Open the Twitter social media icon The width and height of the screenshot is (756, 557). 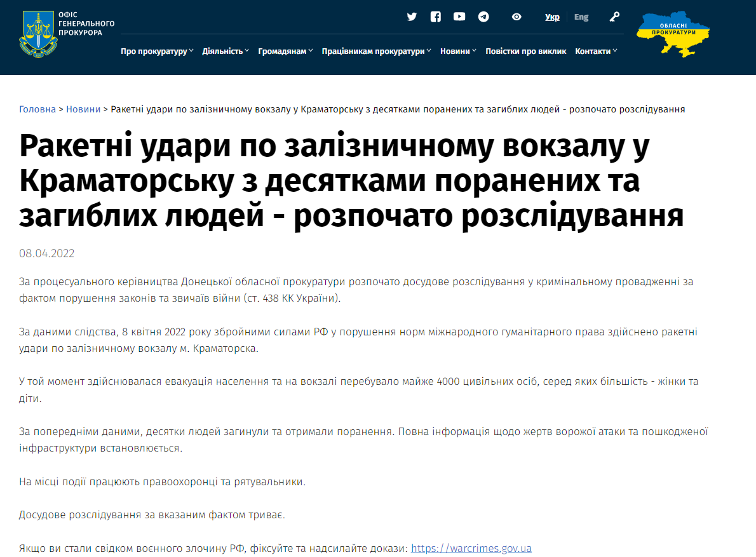(412, 17)
